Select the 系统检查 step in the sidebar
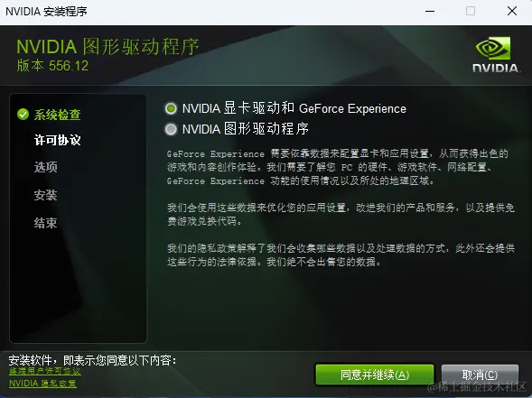The image size is (532, 398). pyautogui.click(x=57, y=115)
